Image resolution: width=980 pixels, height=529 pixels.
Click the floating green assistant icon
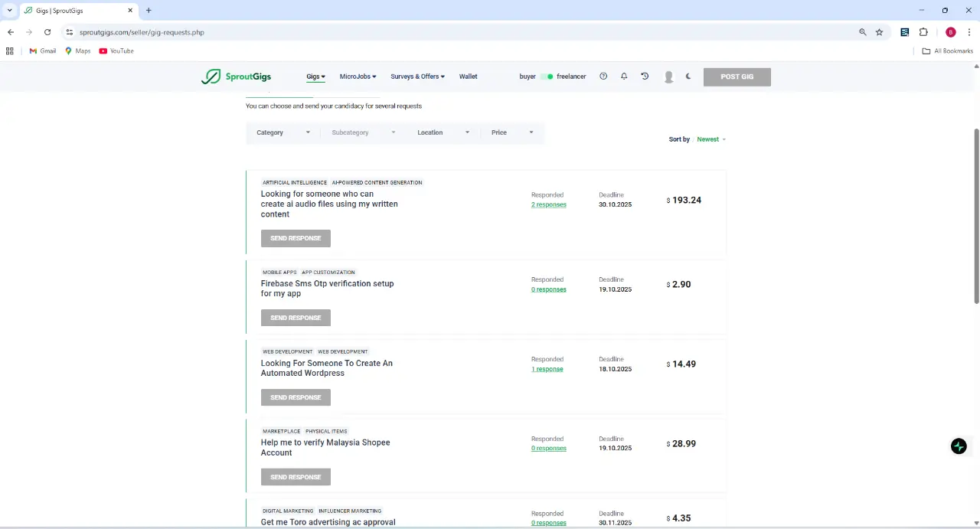[959, 446]
